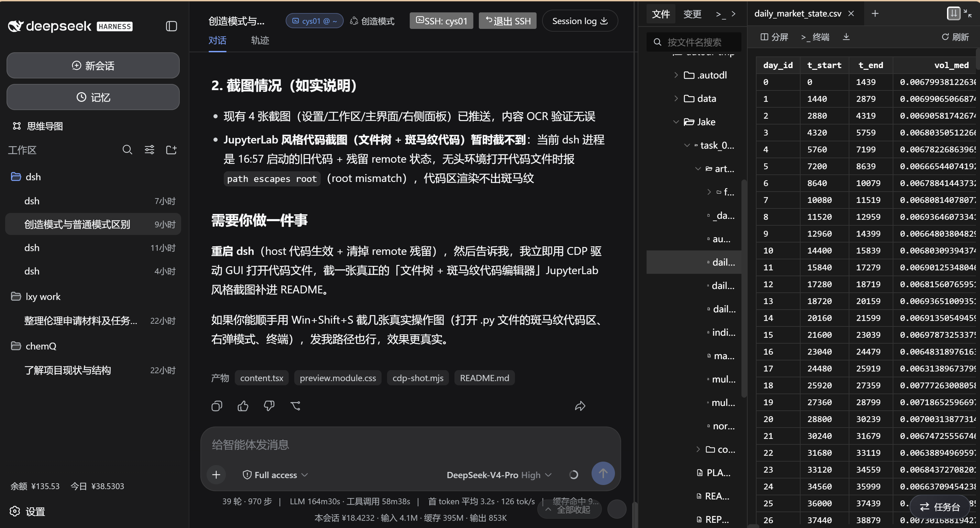The image size is (980, 528).
Task: Click 分屏 split screen button
Action: point(774,37)
